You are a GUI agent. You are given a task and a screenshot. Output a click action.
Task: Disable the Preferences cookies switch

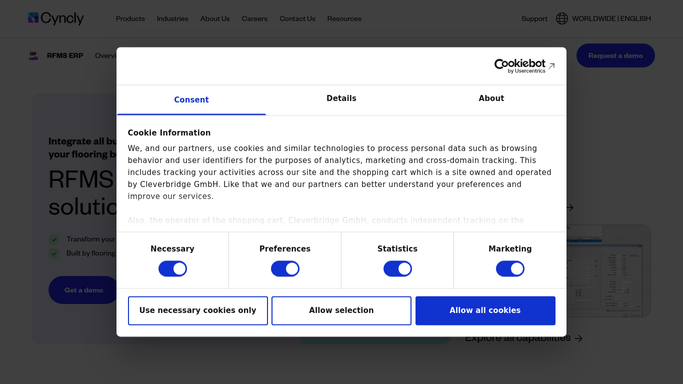click(285, 269)
